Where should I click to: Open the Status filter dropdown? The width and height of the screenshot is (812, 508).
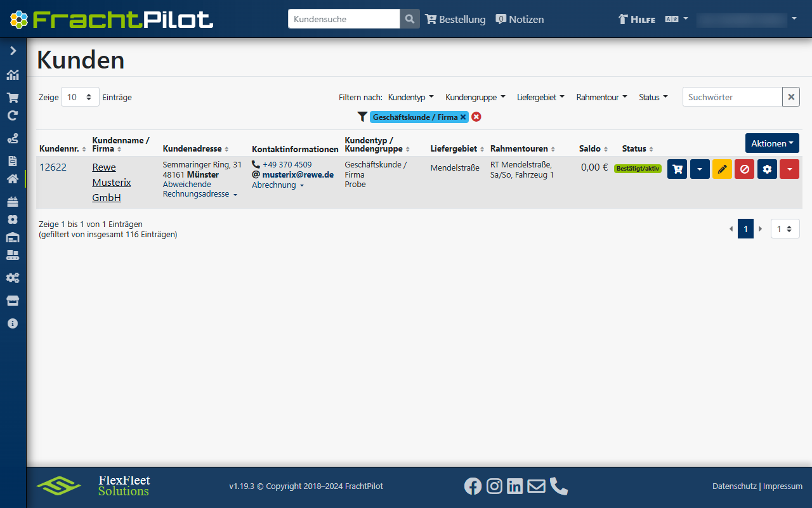[x=653, y=97]
